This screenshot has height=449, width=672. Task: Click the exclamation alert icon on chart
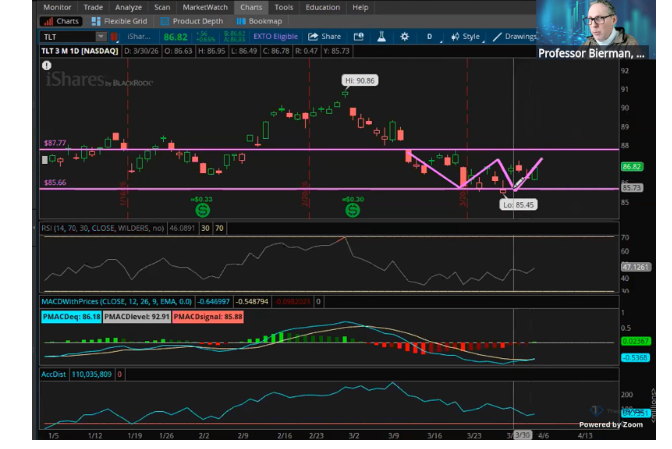46,66
